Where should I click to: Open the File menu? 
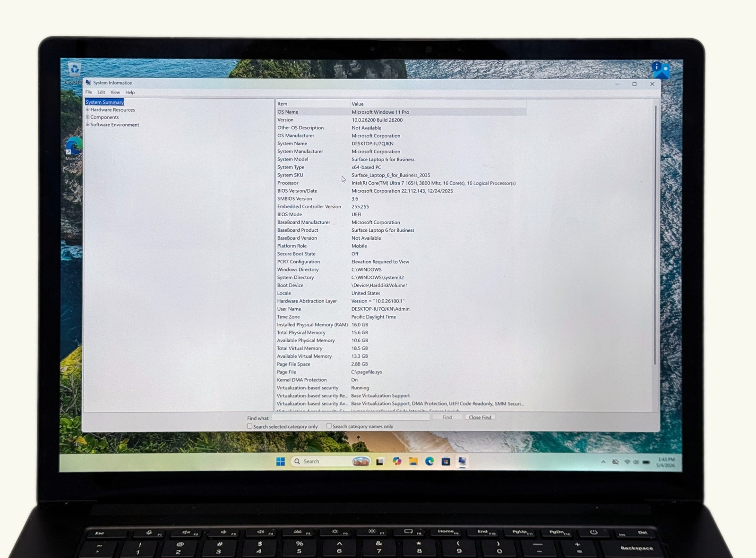(x=88, y=92)
